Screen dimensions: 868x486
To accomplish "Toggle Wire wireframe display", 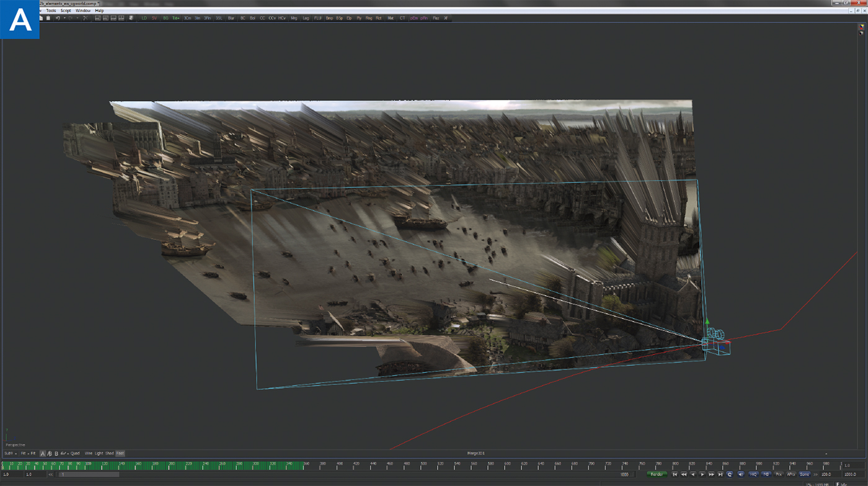I will [x=89, y=453].
